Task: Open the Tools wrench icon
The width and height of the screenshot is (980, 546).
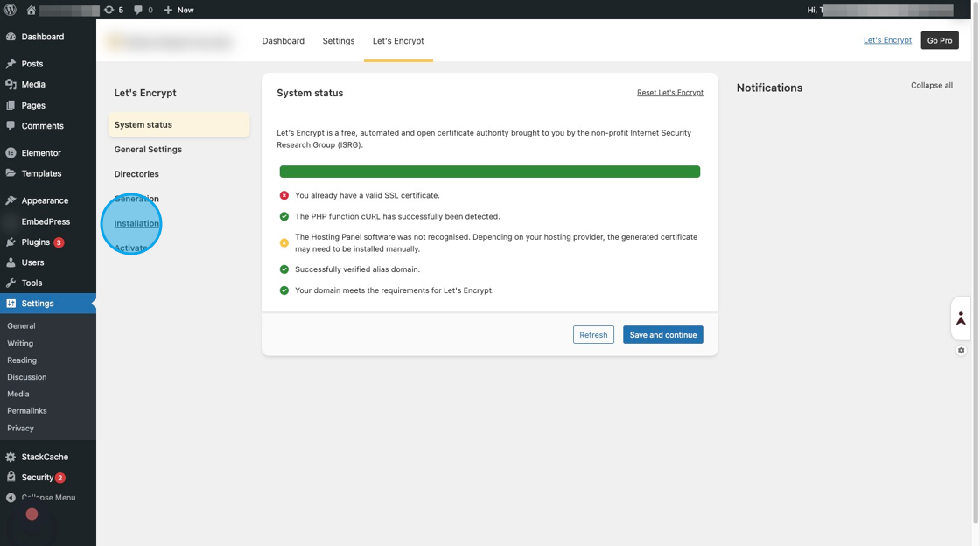Action: (10, 283)
